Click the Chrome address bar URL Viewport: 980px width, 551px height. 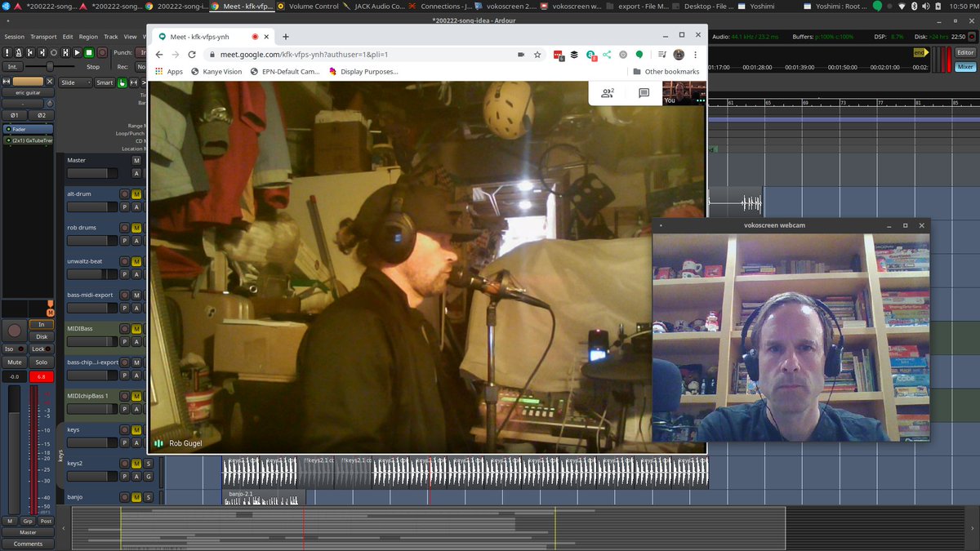[304, 55]
